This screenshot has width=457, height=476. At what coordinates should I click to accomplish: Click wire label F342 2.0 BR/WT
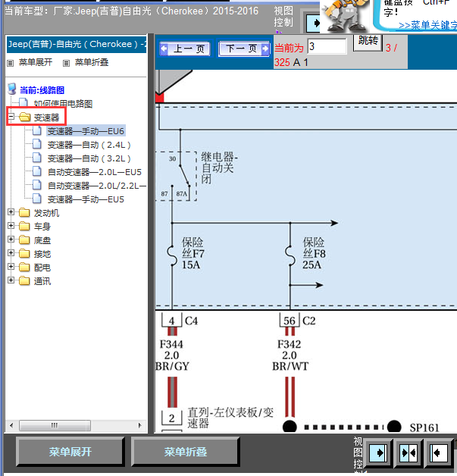click(x=290, y=355)
